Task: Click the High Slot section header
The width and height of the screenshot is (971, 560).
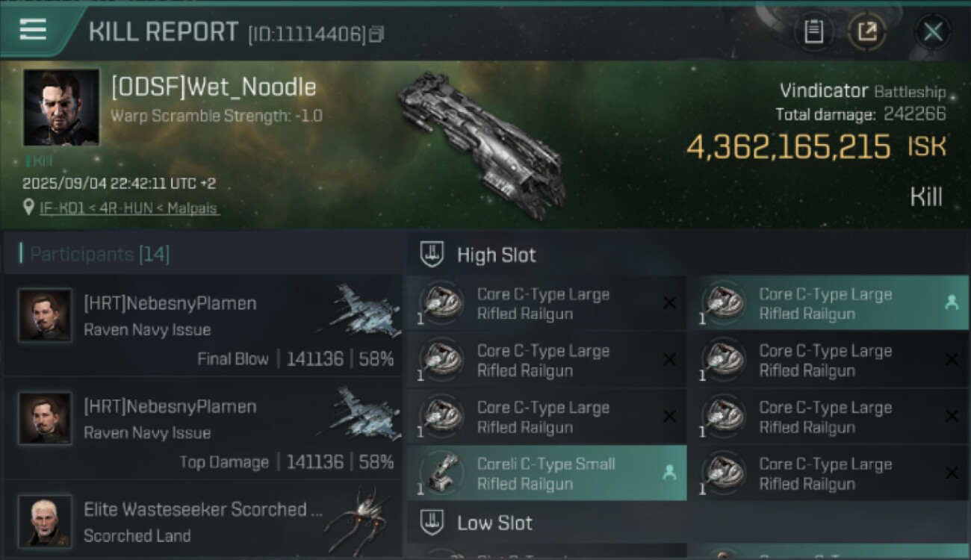Action: click(497, 255)
